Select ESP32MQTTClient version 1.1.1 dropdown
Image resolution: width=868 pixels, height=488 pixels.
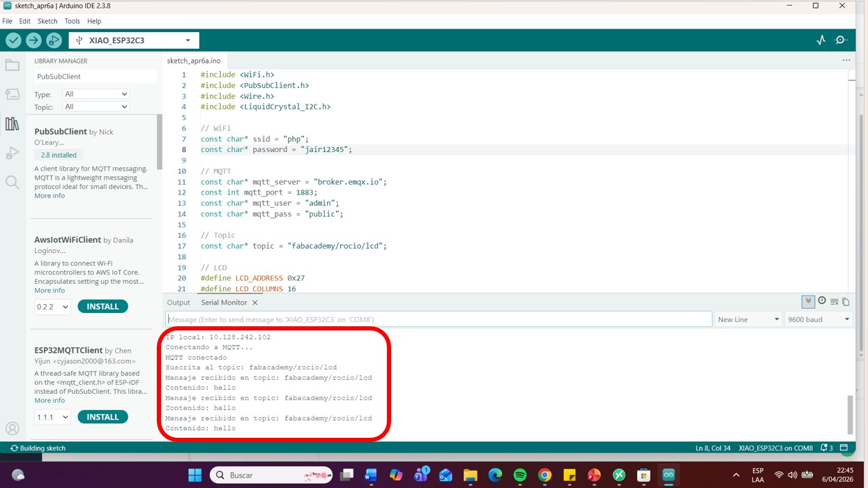click(52, 417)
